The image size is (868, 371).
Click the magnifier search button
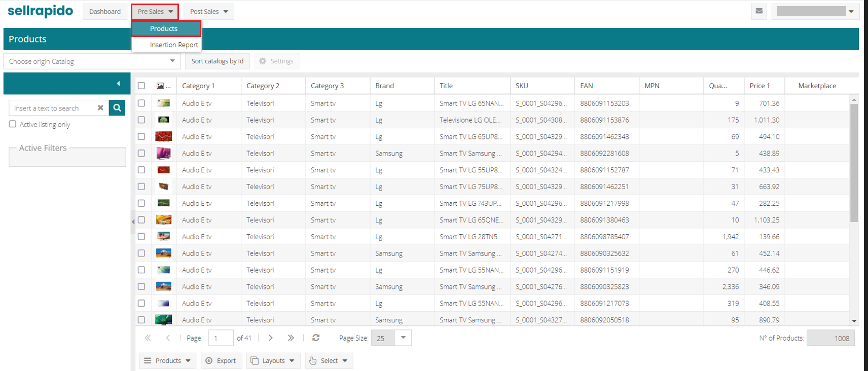pos(117,108)
